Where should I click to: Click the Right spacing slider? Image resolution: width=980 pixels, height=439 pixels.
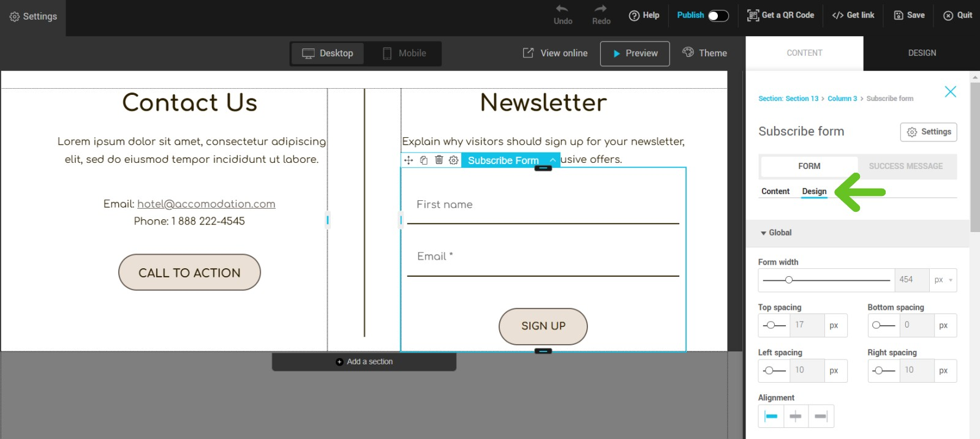(x=884, y=370)
